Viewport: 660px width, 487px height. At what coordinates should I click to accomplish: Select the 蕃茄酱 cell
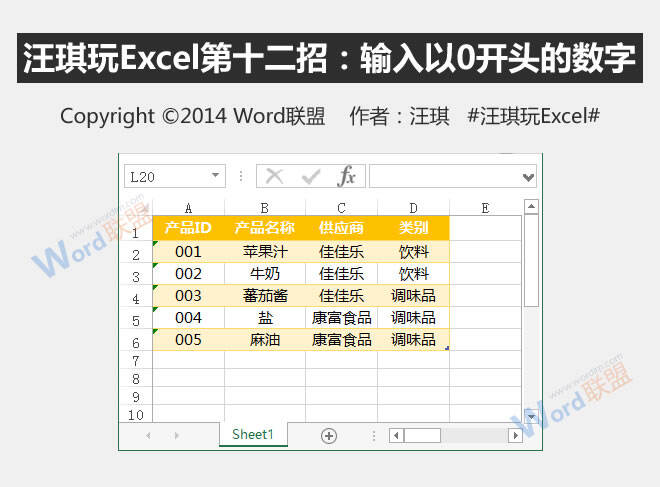(265, 296)
